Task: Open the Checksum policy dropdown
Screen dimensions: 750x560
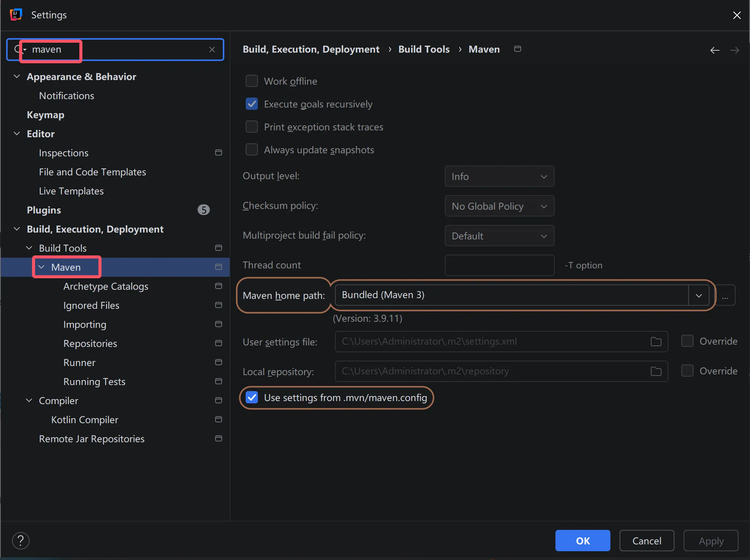Action: click(499, 206)
